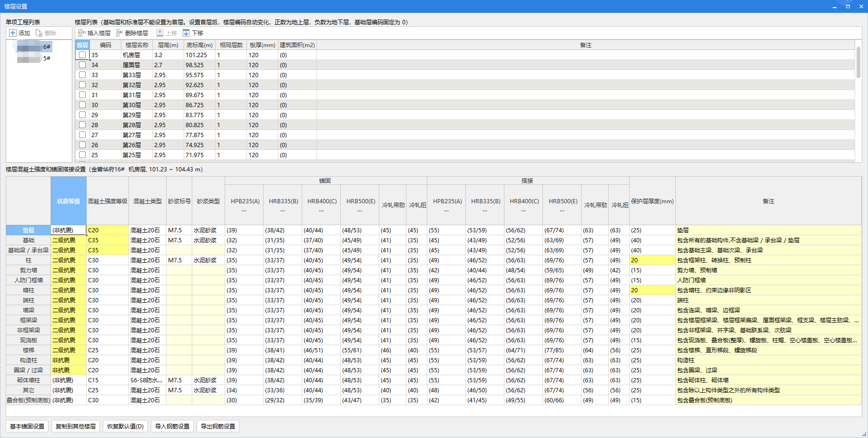868x438 pixels.
Task: Open the 锚固 HRB400(C) column ellipsis
Action: point(321,210)
